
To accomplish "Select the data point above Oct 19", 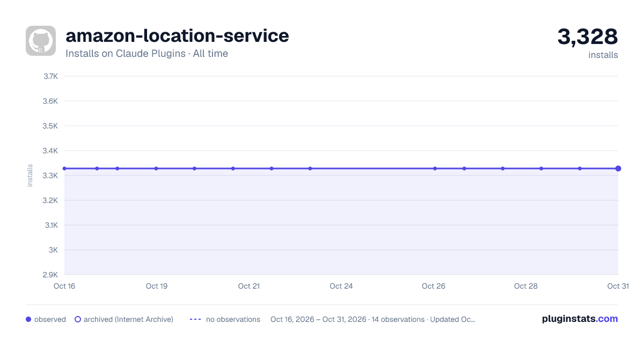I will (x=156, y=168).
